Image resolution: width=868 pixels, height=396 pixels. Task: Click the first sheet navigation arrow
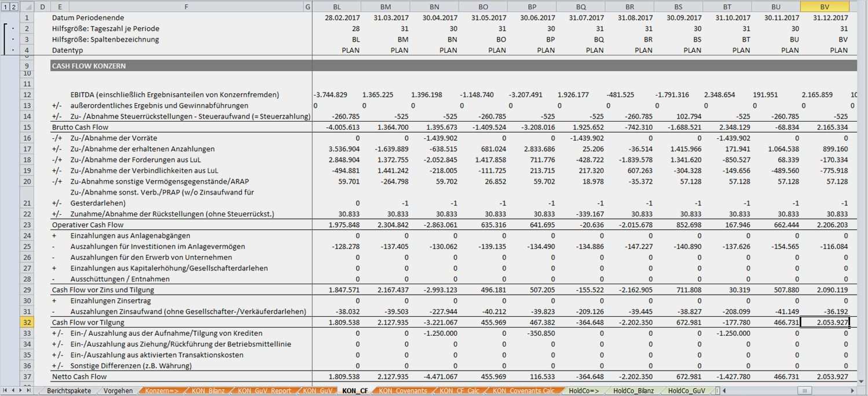5,391
